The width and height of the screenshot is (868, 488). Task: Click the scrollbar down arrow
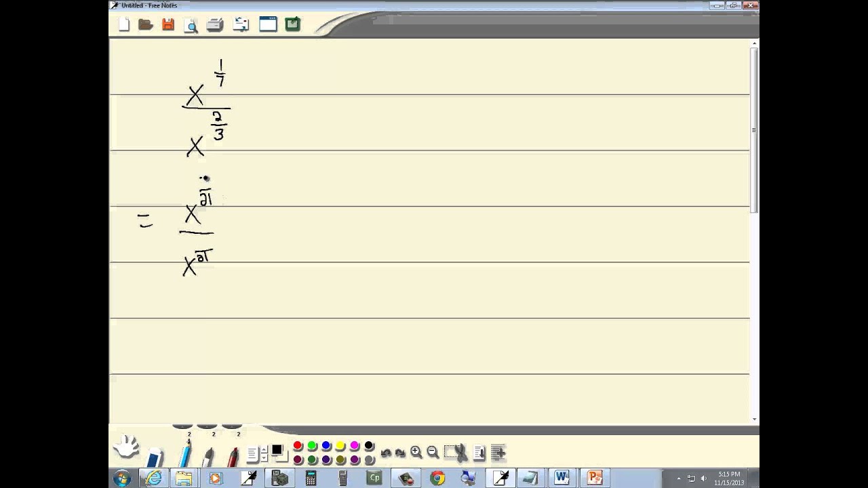pos(754,420)
